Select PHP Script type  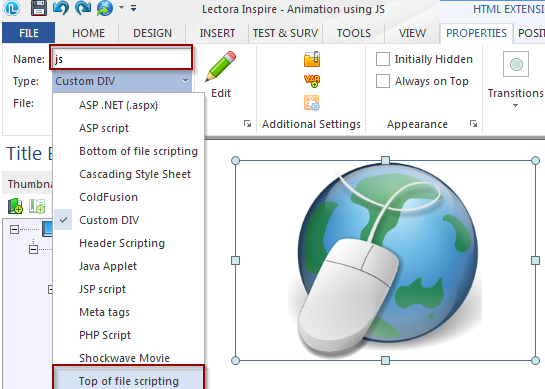[128, 335]
